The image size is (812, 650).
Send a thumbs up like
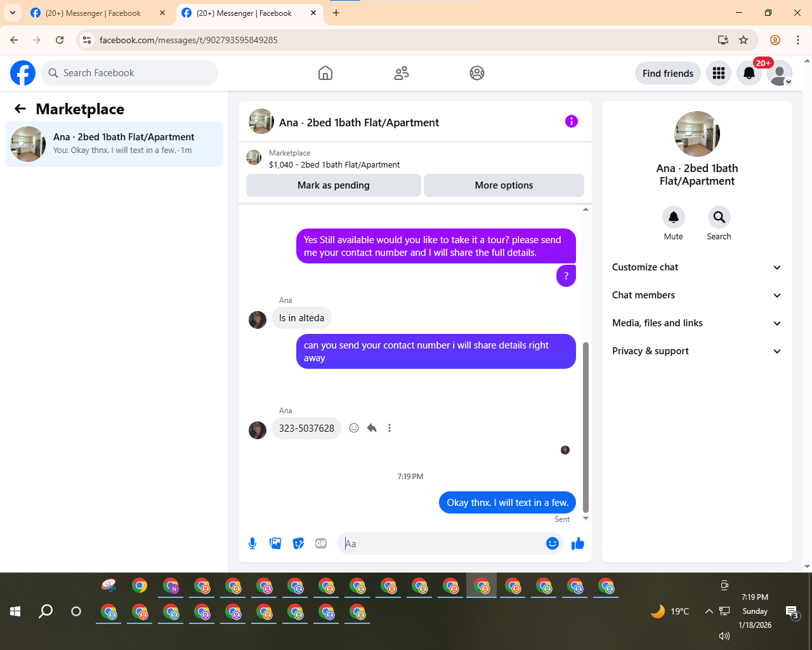[x=578, y=543]
